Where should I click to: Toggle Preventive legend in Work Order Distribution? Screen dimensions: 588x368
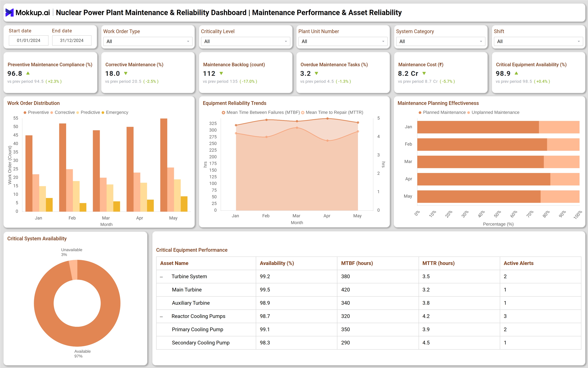(36, 112)
